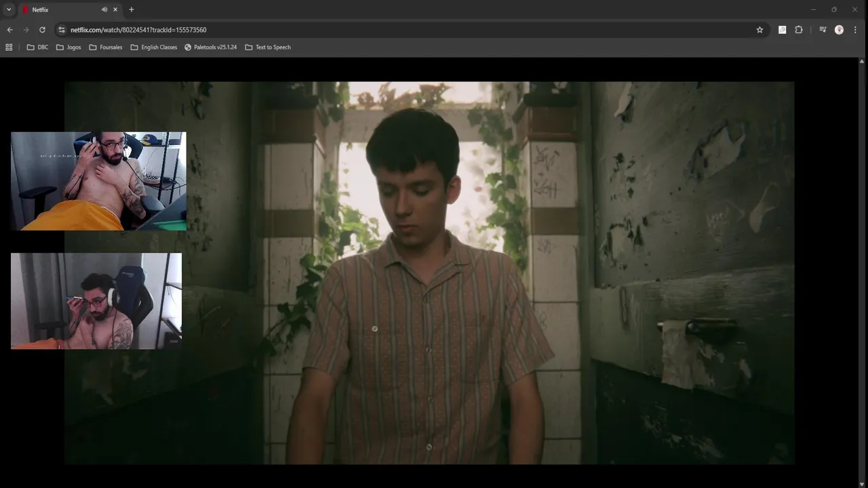Open a new browser tab
Viewport: 868px width, 488px height.
tap(132, 9)
